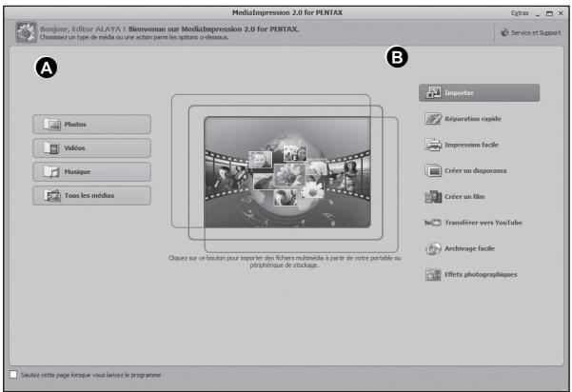The width and height of the screenshot is (572, 392).
Task: Open Réparation rapide option
Action: pyautogui.click(x=473, y=119)
